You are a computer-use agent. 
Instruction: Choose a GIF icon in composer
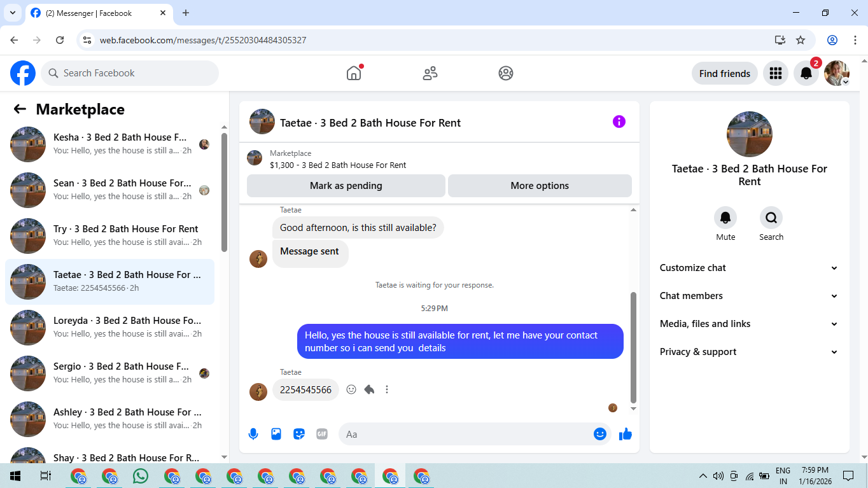(x=322, y=434)
